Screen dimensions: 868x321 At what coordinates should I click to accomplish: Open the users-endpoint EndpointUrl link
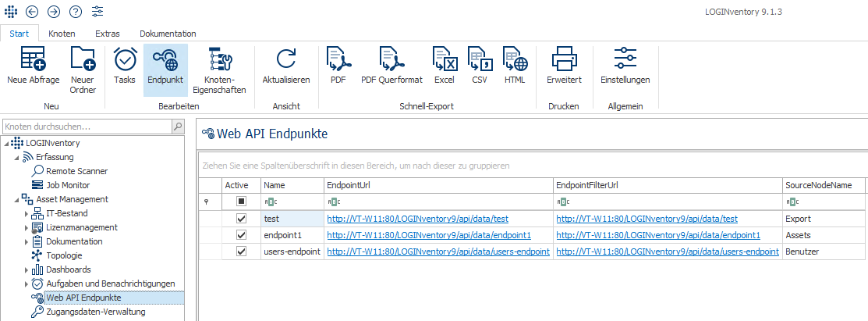[438, 251]
